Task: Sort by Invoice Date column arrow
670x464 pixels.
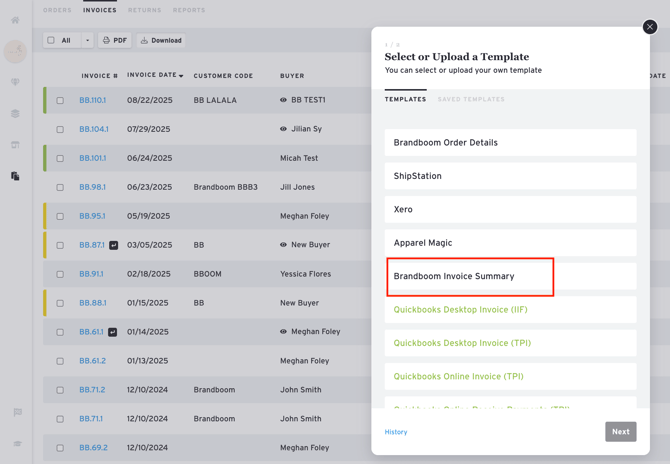Action: (181, 76)
